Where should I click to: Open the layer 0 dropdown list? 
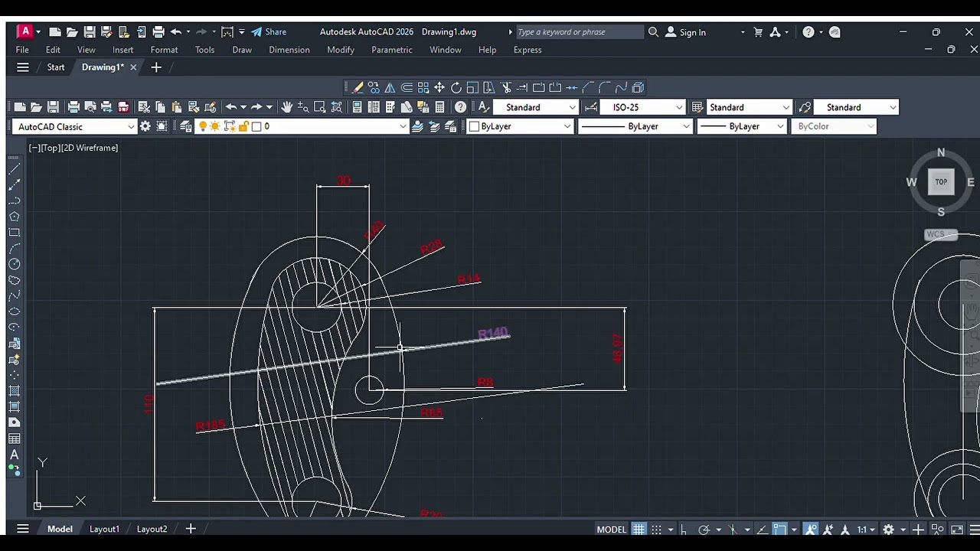click(x=403, y=127)
